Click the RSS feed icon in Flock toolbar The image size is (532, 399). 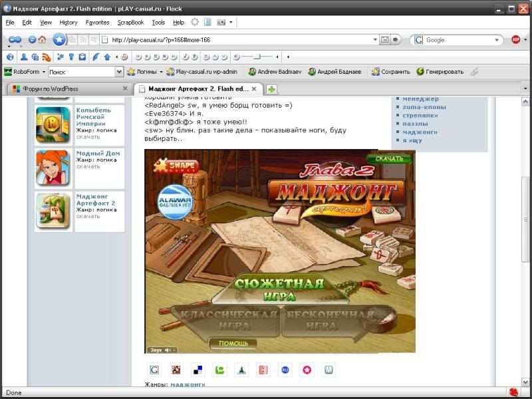[x=46, y=57]
